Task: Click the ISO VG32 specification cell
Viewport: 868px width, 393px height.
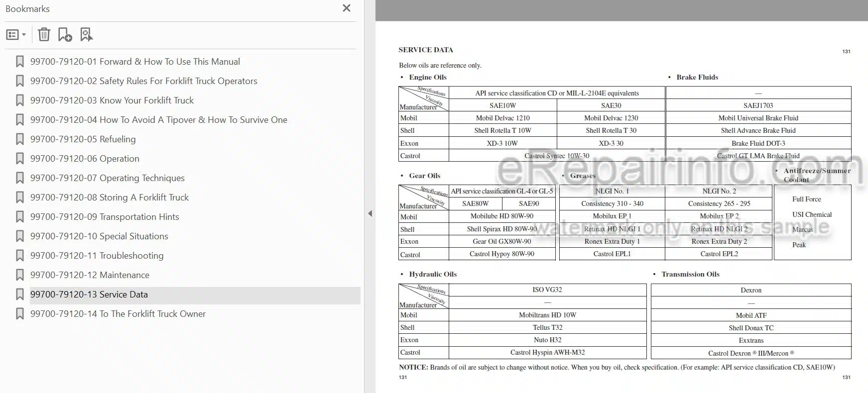Action: (547, 290)
